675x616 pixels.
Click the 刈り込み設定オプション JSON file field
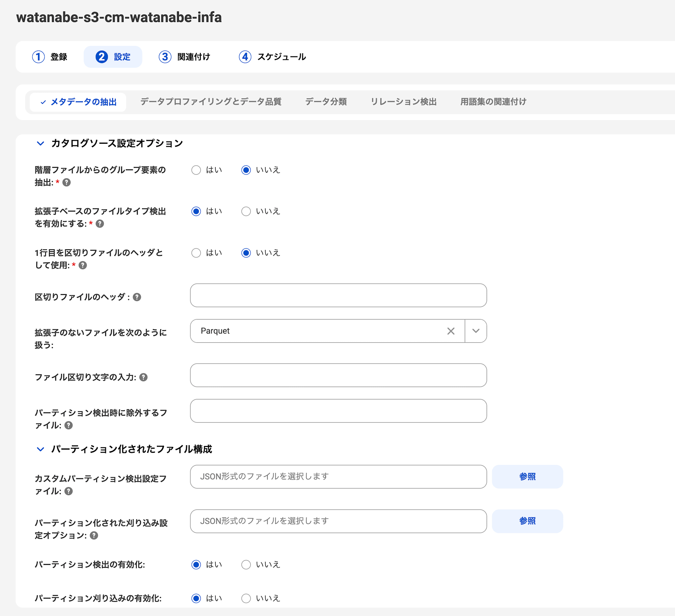(x=339, y=521)
